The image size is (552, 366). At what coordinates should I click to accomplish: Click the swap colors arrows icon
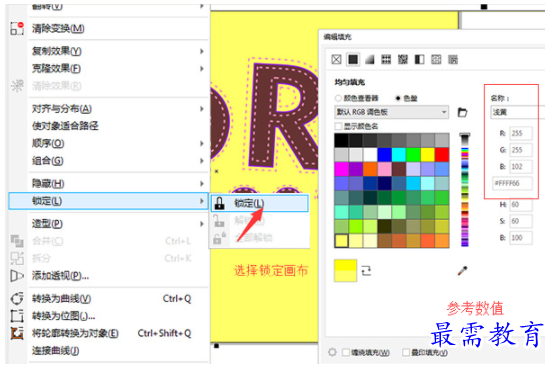[366, 271]
